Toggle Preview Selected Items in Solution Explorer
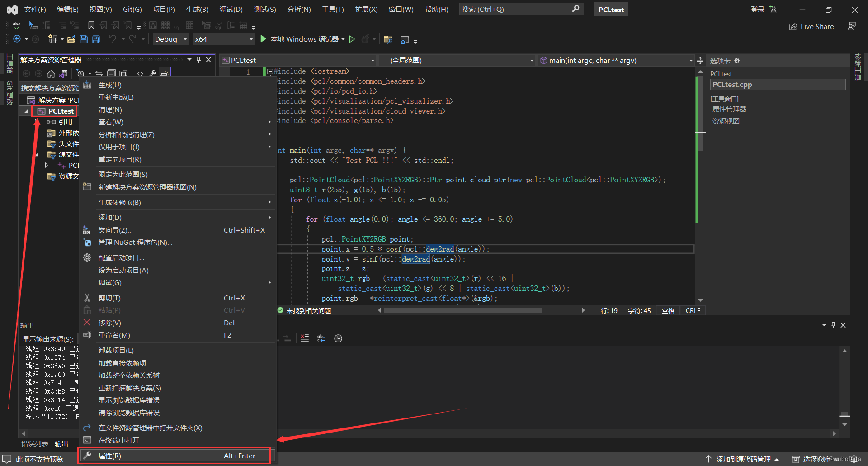868x466 pixels. (x=165, y=73)
